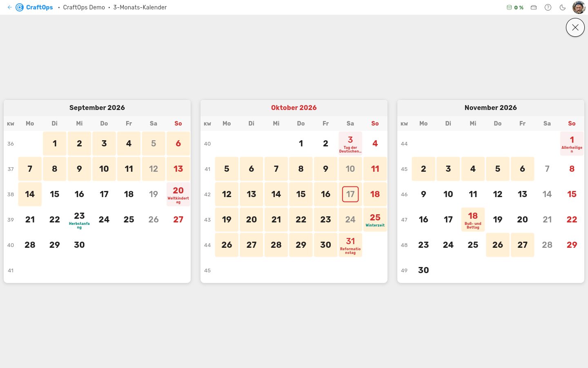Screen dimensions: 588x368
Task: Select October 21 Wednesday
Action: [x=276, y=220]
